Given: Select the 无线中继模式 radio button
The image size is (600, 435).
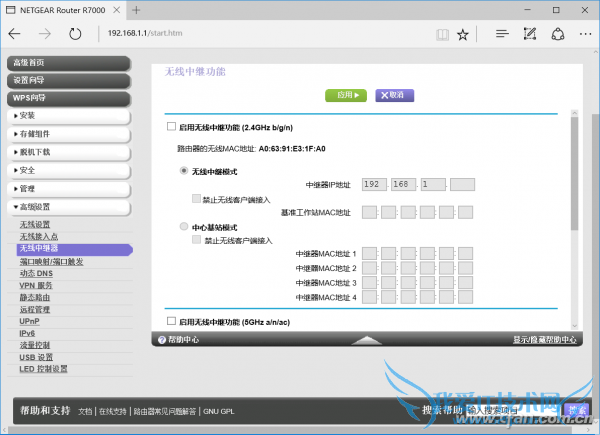Looking at the screenshot, I should click(184, 171).
